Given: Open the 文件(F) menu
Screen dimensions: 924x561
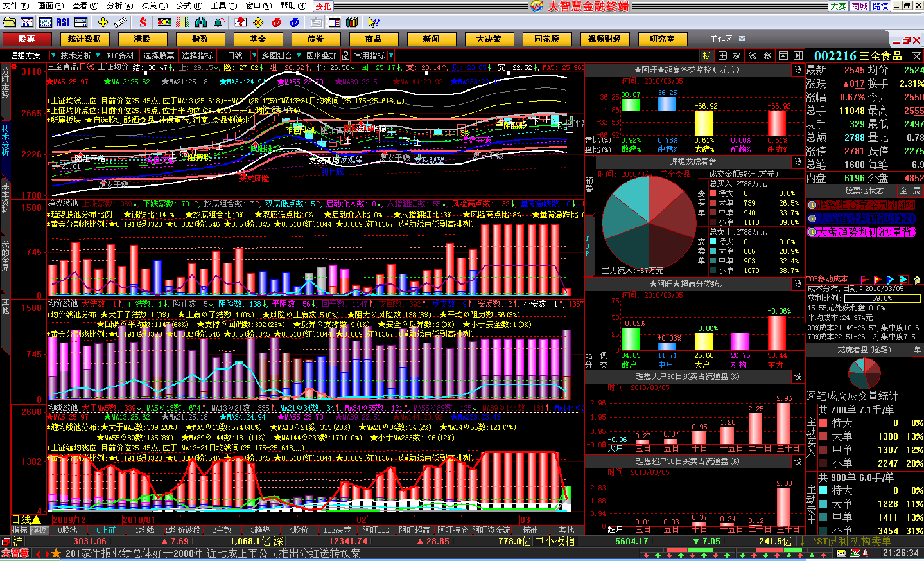Looking at the screenshot, I should (15, 6).
